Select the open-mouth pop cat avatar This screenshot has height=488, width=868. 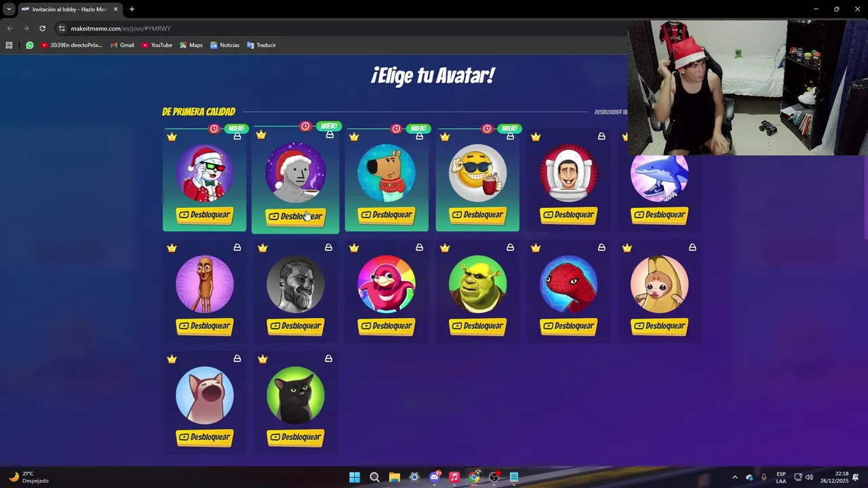tap(205, 395)
